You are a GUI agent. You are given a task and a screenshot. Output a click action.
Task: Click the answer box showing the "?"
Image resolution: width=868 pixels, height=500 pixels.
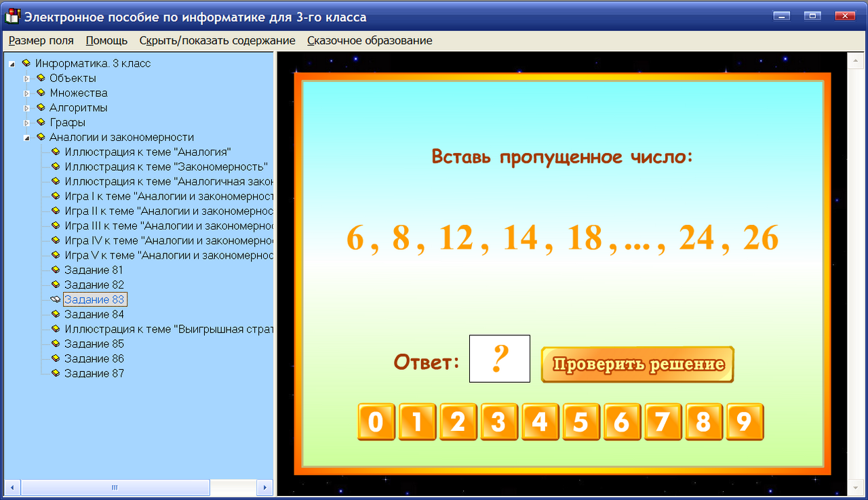499,358
